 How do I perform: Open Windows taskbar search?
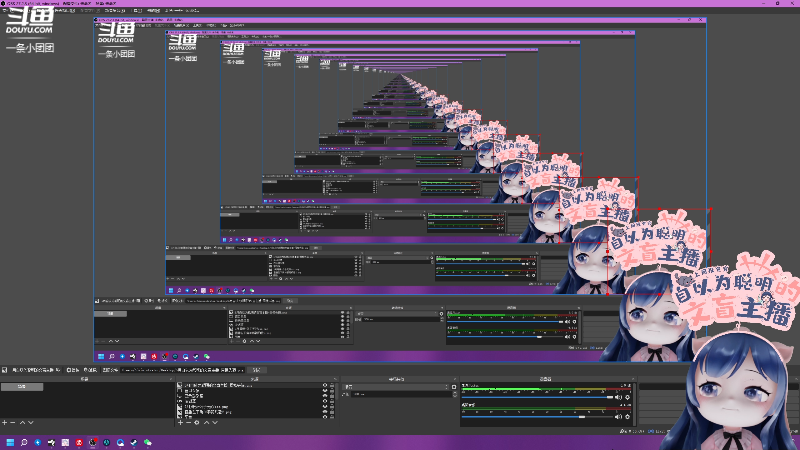pyautogui.click(x=23, y=442)
